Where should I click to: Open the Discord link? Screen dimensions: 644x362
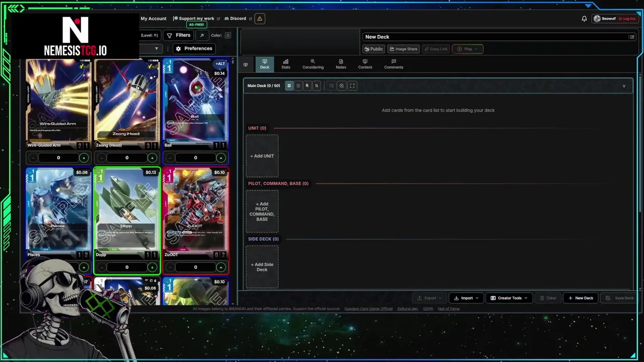238,19
